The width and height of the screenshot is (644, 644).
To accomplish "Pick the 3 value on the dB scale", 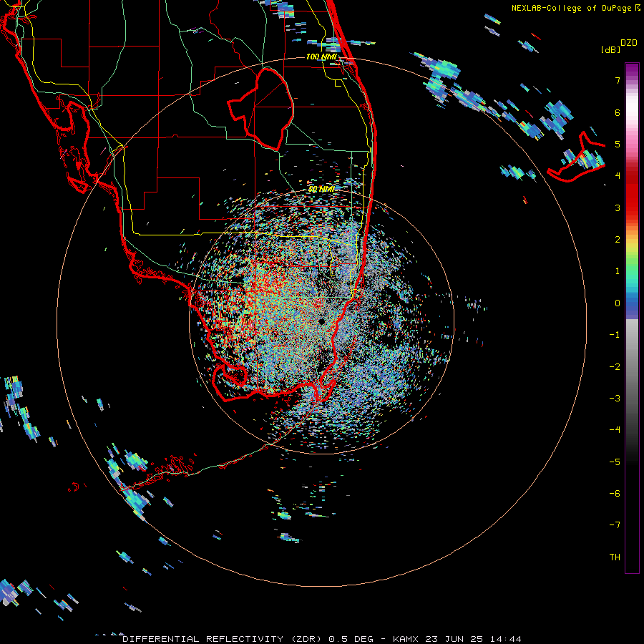I will [x=618, y=208].
